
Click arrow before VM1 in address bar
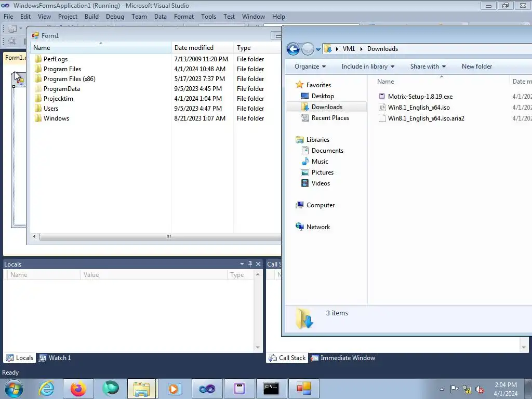[x=337, y=49]
